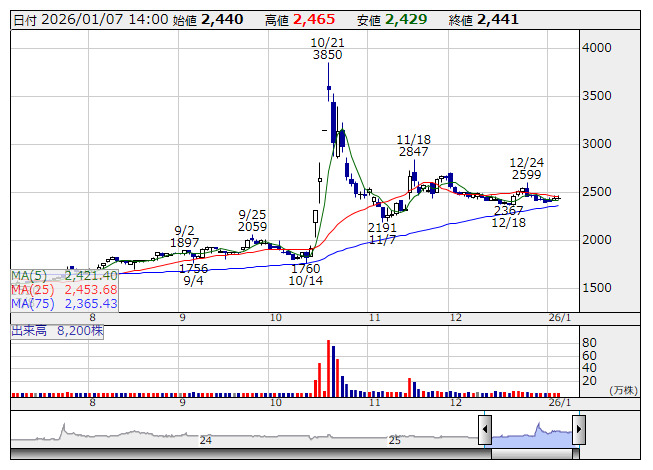Click the highlighted blue range in the navigator
Image resolution: width=653 pixels, height=470 pixels.
click(x=531, y=431)
